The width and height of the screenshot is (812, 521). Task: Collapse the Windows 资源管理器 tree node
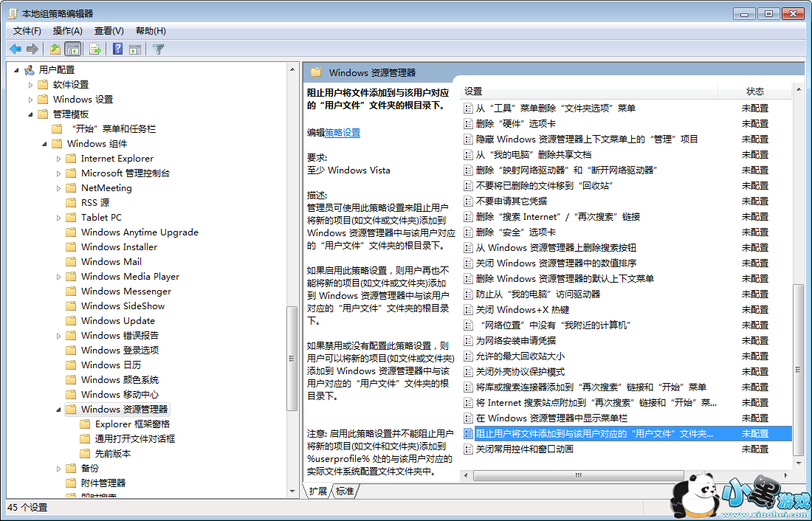[x=59, y=410]
